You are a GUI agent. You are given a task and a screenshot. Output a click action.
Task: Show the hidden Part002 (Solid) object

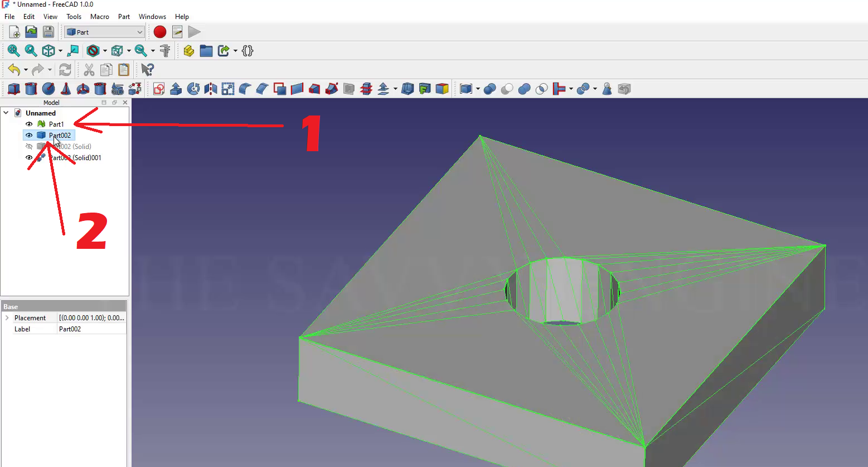tap(29, 146)
